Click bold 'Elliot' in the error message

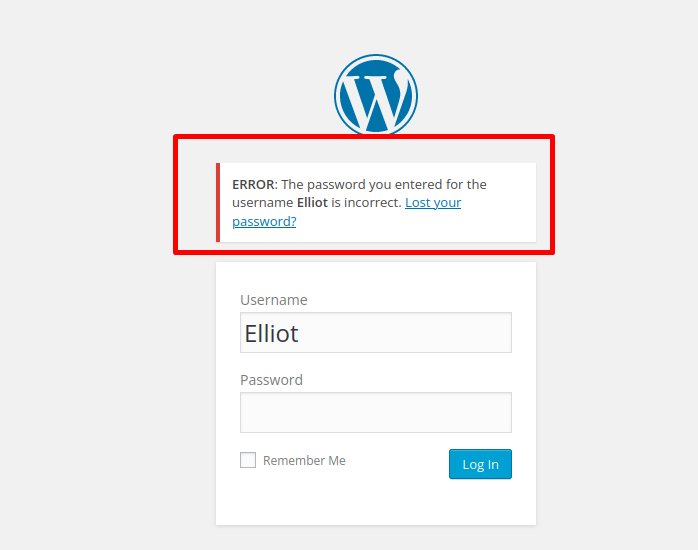[x=314, y=203]
